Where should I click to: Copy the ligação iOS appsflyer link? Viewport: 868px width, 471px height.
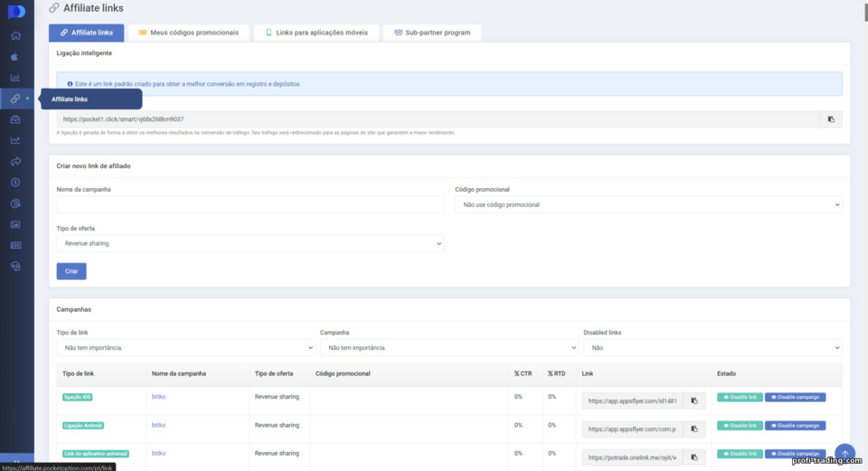click(x=694, y=400)
